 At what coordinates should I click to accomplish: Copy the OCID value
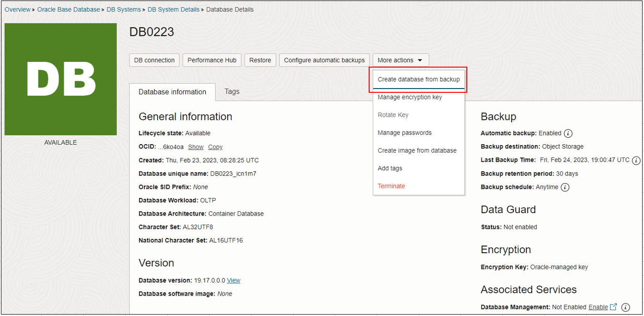(215, 147)
